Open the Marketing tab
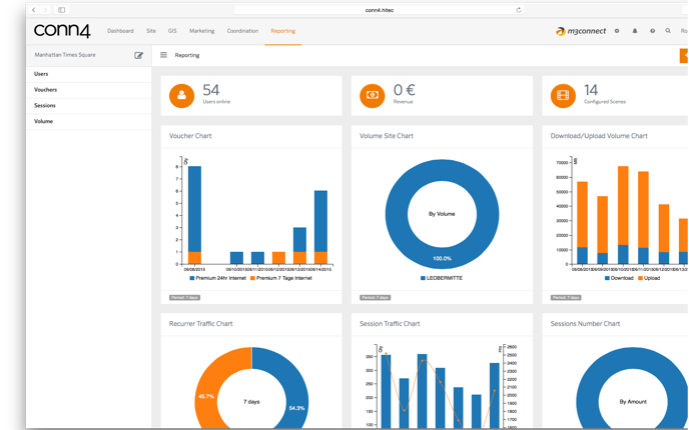 tap(202, 31)
